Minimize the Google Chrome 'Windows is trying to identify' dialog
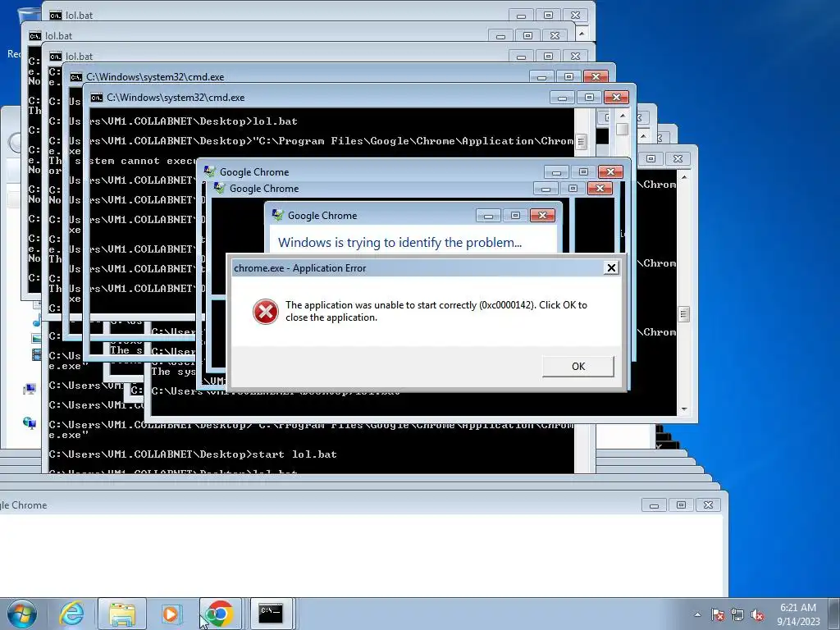The width and height of the screenshot is (840, 630). point(488,216)
